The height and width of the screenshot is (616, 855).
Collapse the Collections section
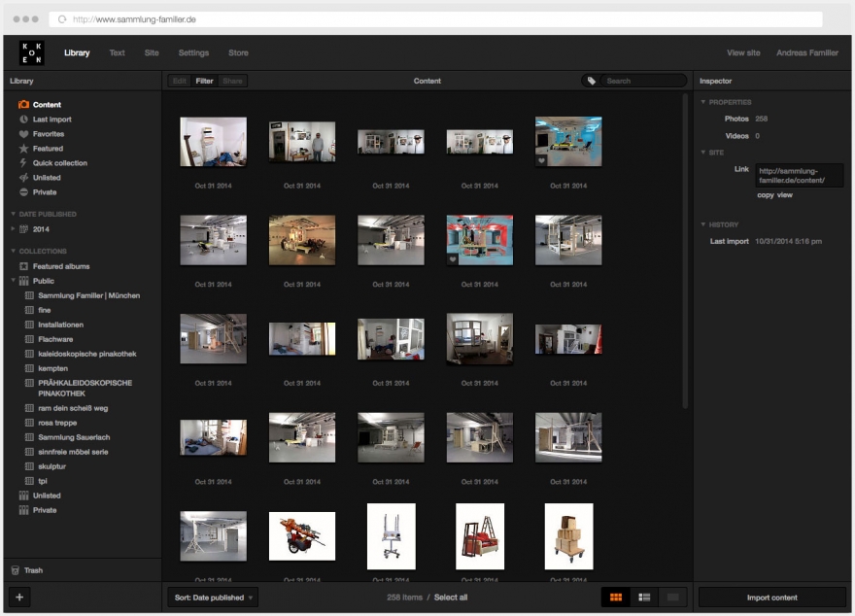[13, 251]
